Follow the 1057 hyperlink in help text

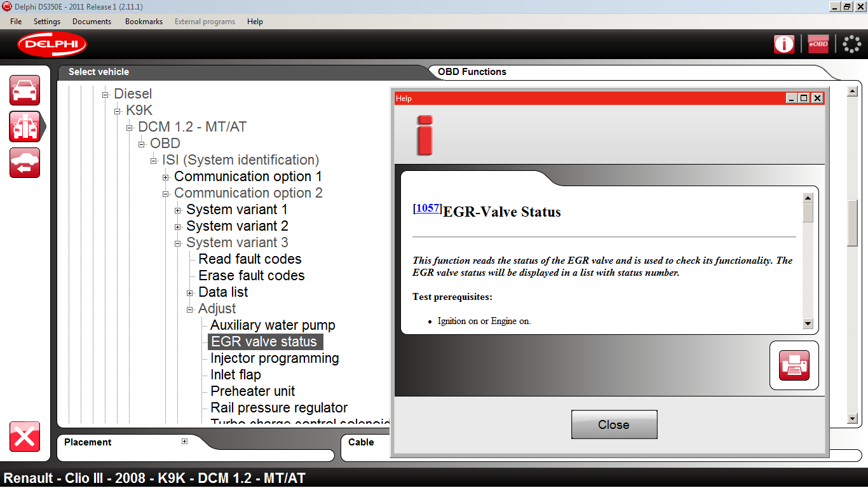428,208
